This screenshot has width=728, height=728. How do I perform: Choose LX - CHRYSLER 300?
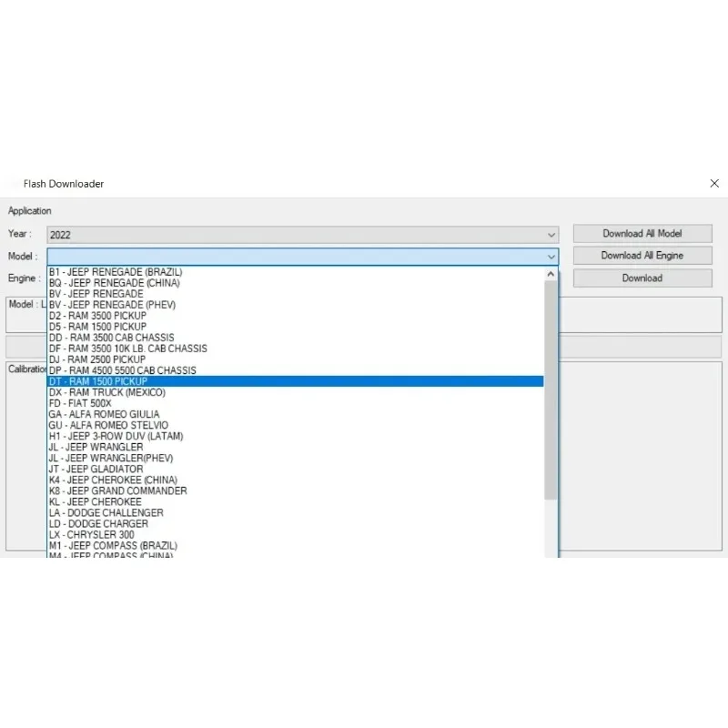[x=295, y=535]
